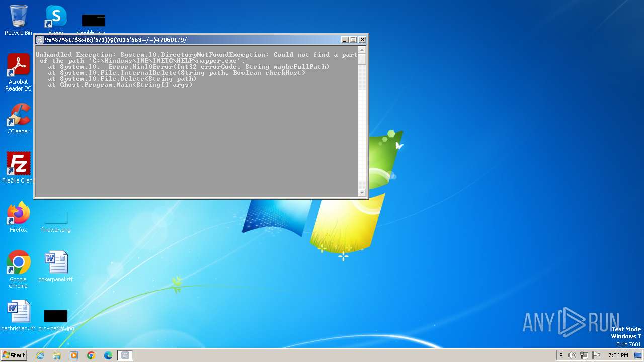Minimize the console window
Viewport: 644px width, 362px height.
point(345,40)
